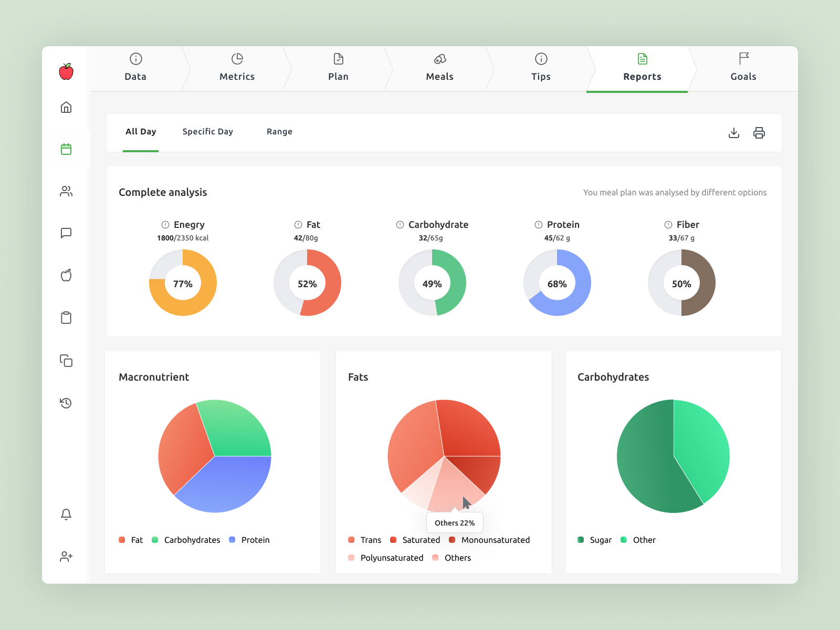Open the calendar icon in sidebar
Image resolution: width=840 pixels, height=630 pixels.
click(x=66, y=149)
